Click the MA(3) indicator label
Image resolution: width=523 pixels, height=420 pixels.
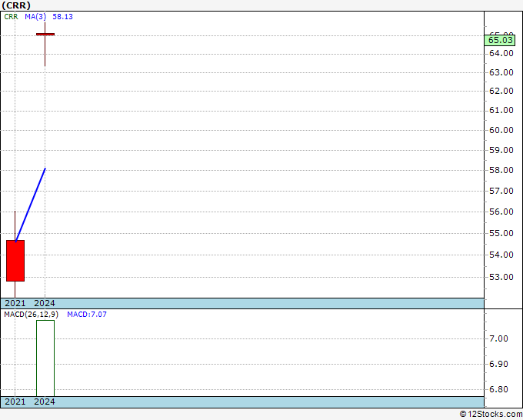35,17
